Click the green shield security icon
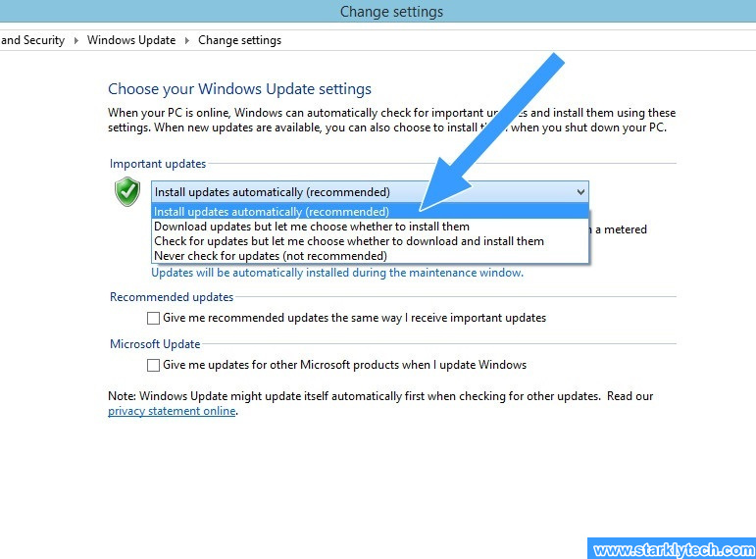756x559 pixels. [x=127, y=191]
